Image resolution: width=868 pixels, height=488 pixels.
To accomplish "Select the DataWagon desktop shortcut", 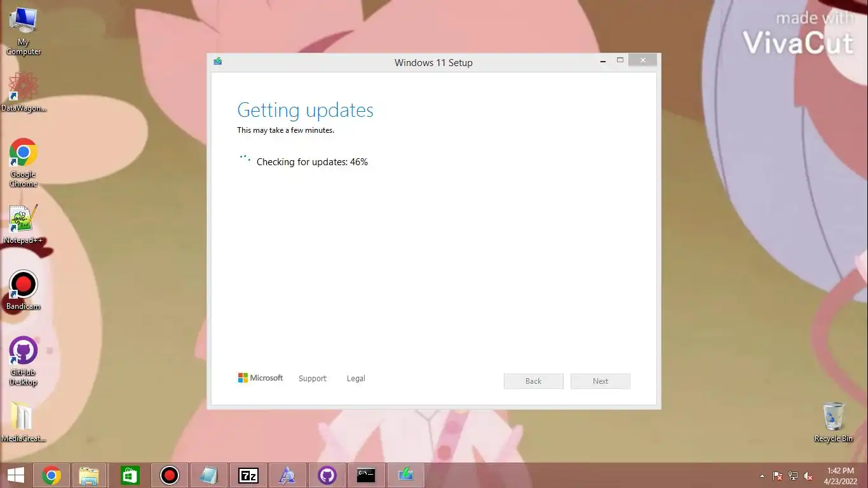I will [24, 92].
